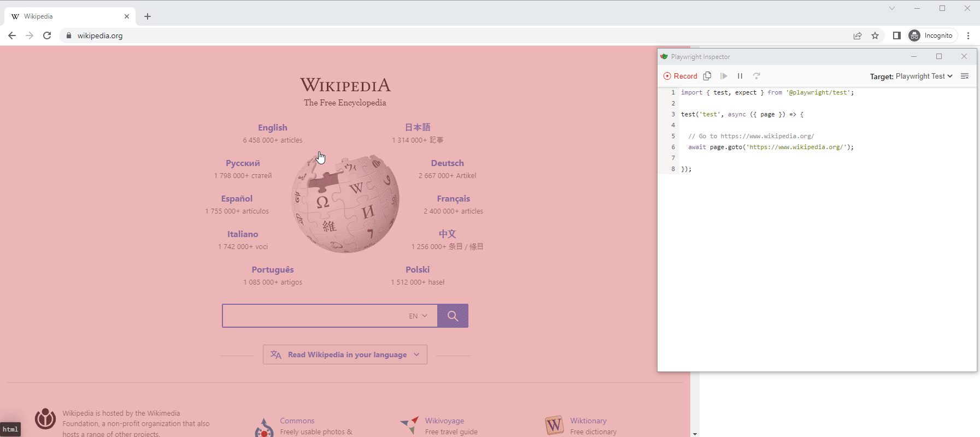
Task: Click the Wikipedia search magnifier button
Action: pyautogui.click(x=453, y=316)
